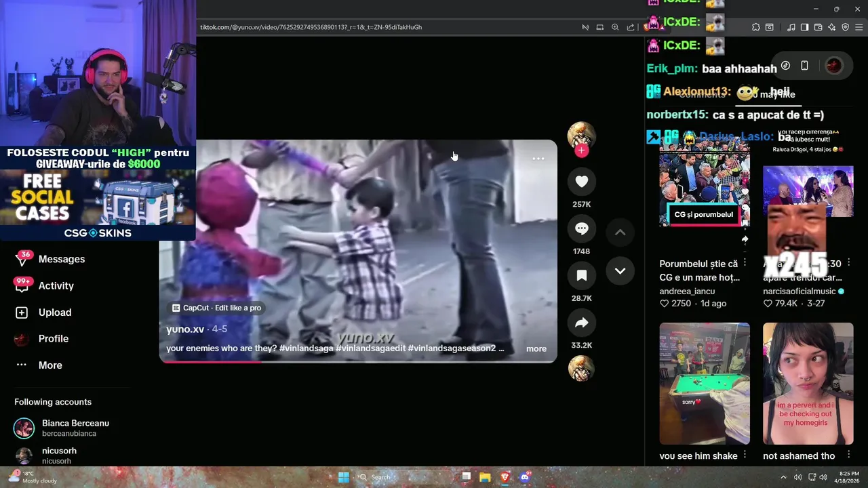Open profile avatar at top right

834,66
